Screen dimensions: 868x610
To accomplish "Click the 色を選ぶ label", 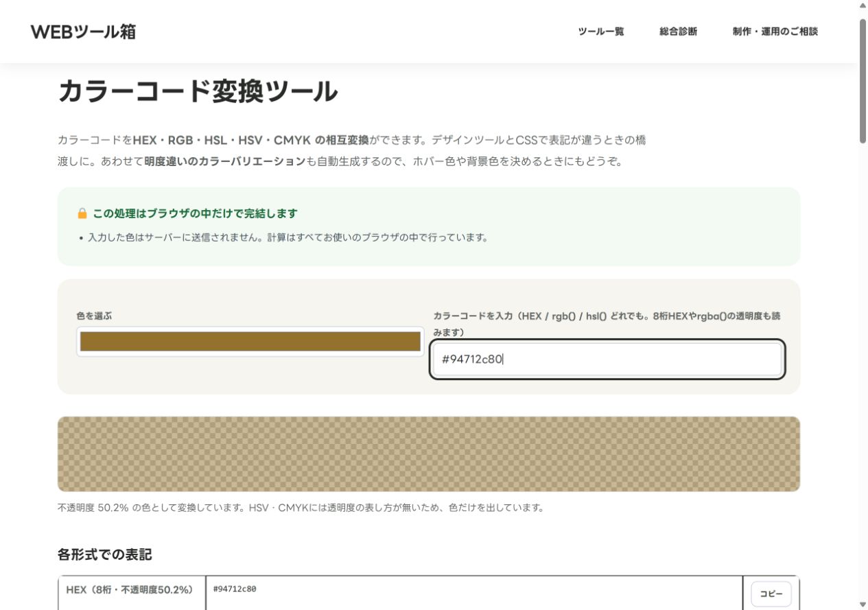I will [94, 316].
